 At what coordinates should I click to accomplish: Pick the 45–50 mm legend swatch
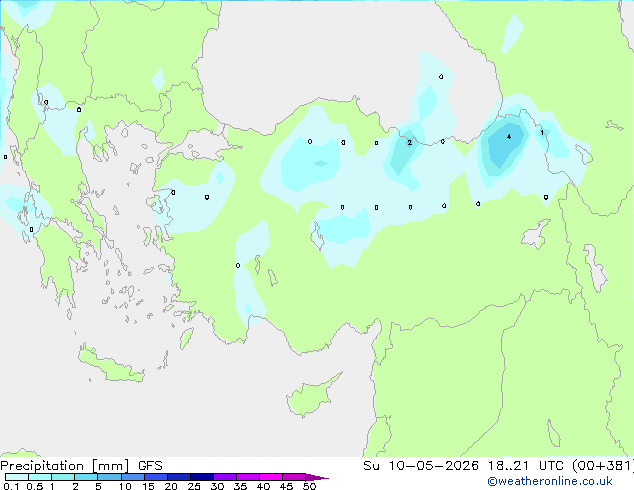click(294, 477)
